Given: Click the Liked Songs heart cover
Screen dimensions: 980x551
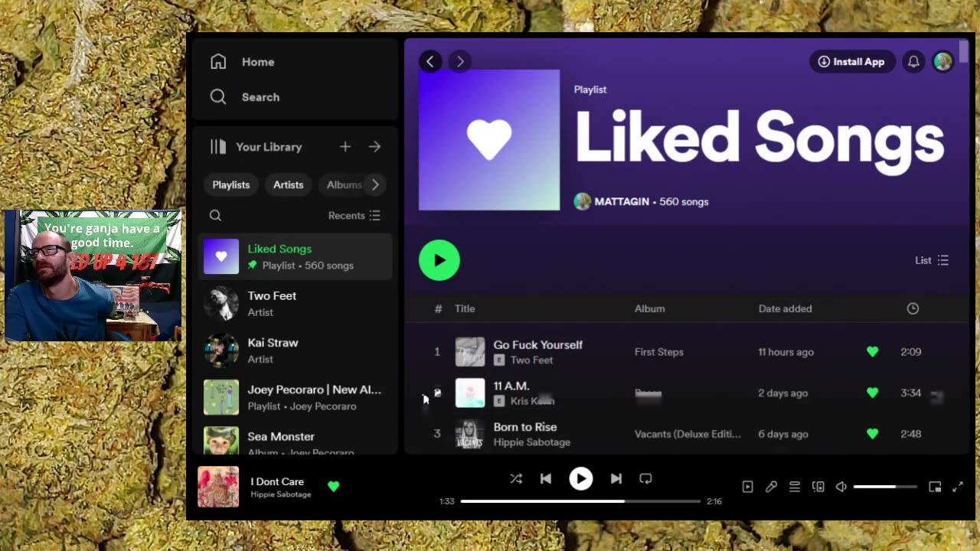Looking at the screenshot, I should click(x=489, y=139).
